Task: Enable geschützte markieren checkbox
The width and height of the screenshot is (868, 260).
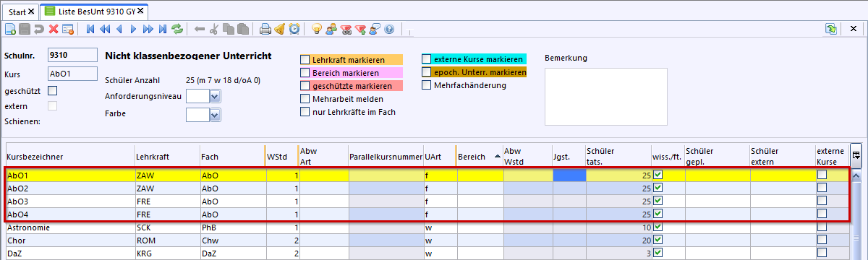Action: point(305,86)
